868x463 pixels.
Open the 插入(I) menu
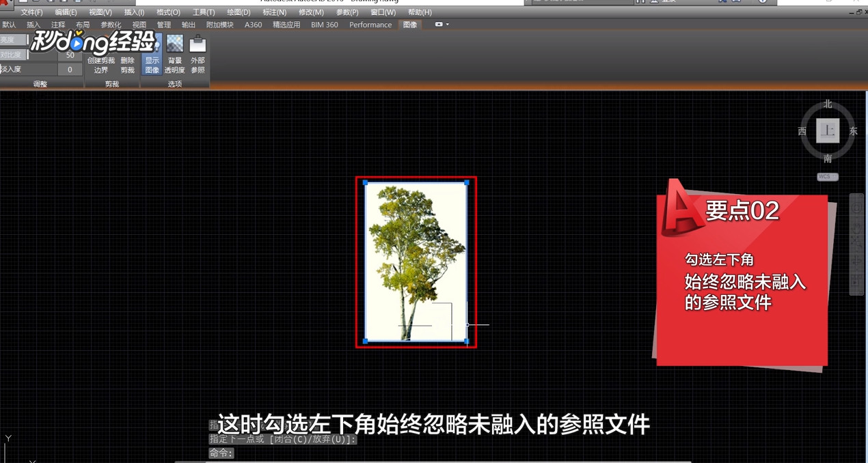click(134, 12)
